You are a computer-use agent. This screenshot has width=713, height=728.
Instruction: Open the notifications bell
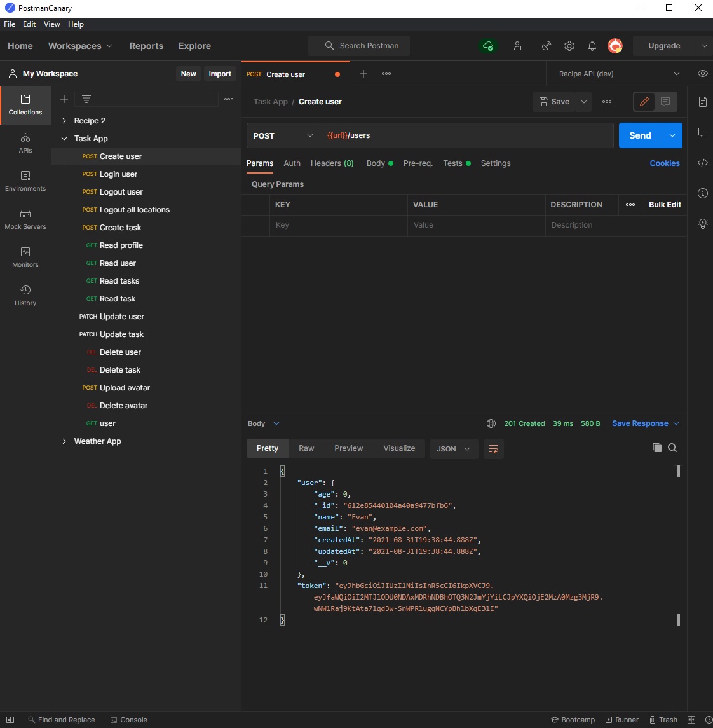tap(592, 46)
